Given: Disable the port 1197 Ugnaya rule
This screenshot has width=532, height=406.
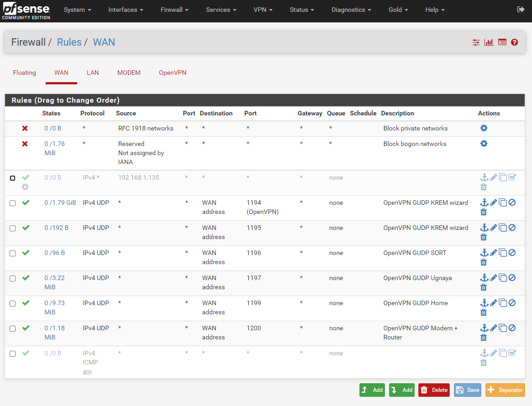Looking at the screenshot, I should 512,278.
